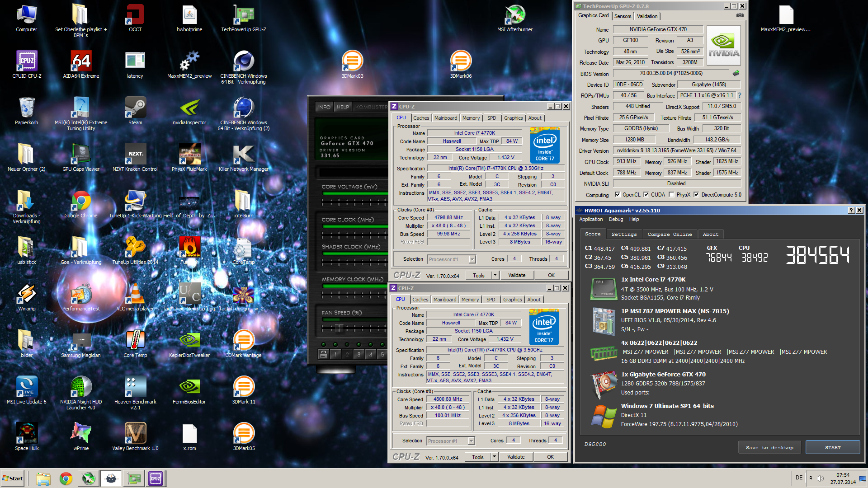The image size is (868, 488).
Task: Take GPU-Z screenshot with camera icon
Action: click(x=740, y=15)
